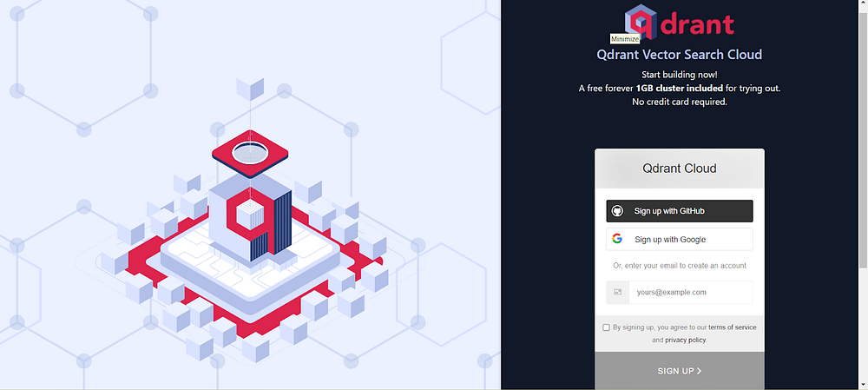Image resolution: width=868 pixels, height=390 pixels.
Task: Click the email envelope icon beside the input
Action: (x=618, y=292)
